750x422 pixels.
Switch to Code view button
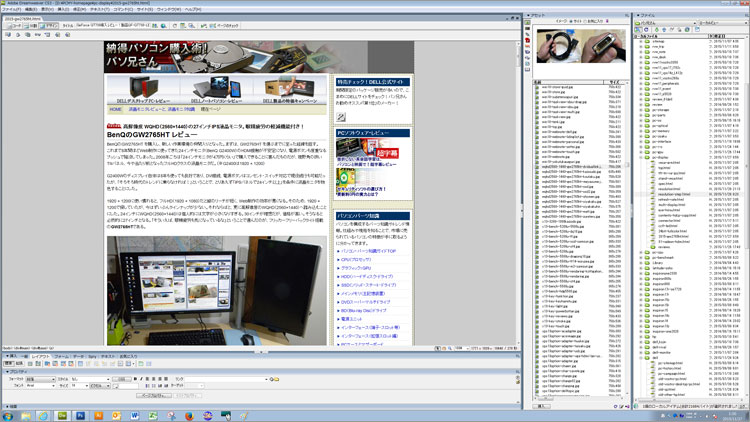tap(14, 26)
